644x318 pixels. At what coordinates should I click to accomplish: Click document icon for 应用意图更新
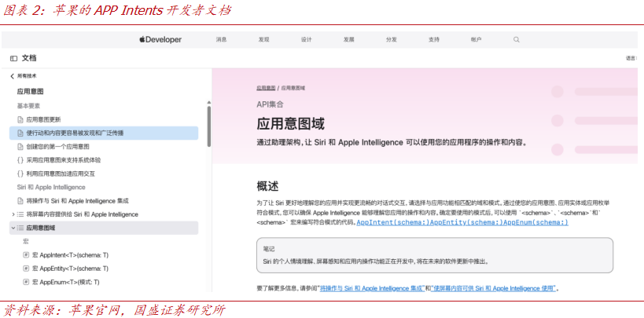point(20,119)
